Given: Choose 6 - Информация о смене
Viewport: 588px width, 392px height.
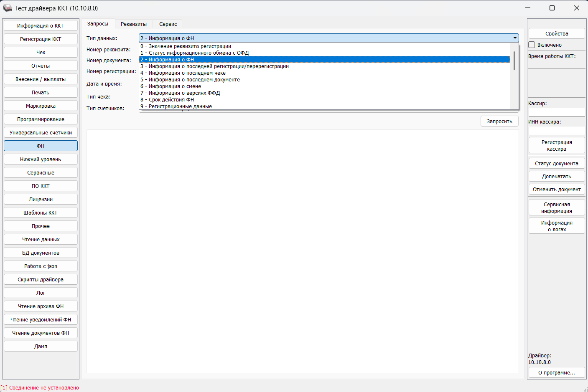Looking at the screenshot, I should (x=324, y=86).
